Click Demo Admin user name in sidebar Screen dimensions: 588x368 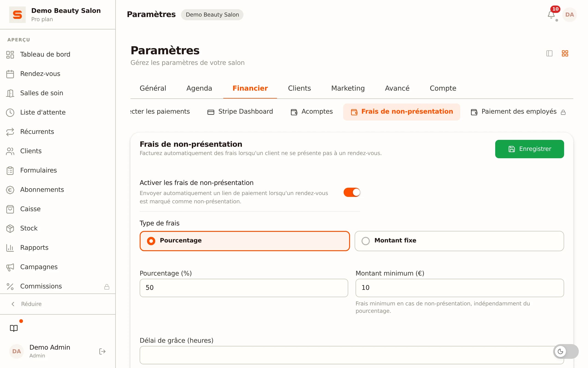coord(50,347)
